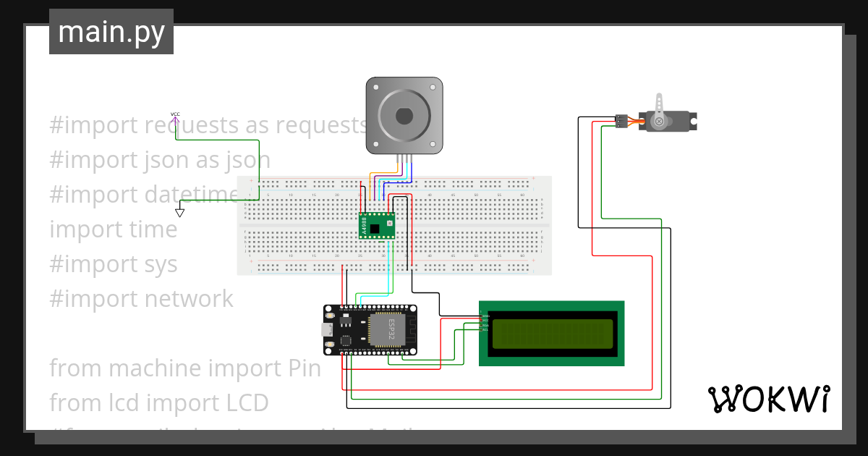Image resolution: width=868 pixels, height=456 pixels.
Task: Select the green 16x2 LCD display
Action: [x=552, y=334]
